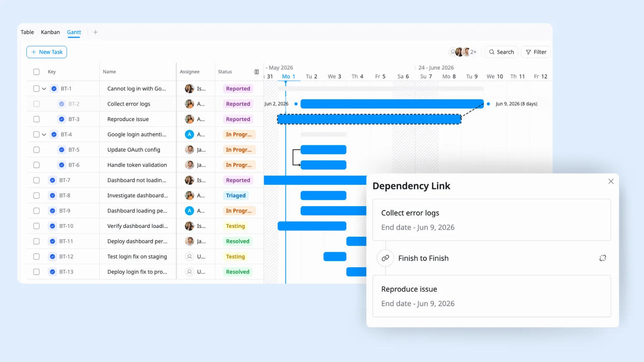644x362 pixels.
Task: Collapse the BT-1 subtask chevron
Action: pyautogui.click(x=44, y=89)
